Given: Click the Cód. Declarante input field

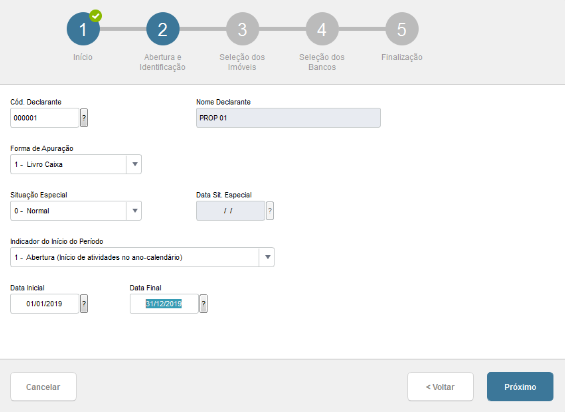Looking at the screenshot, I should coord(44,118).
